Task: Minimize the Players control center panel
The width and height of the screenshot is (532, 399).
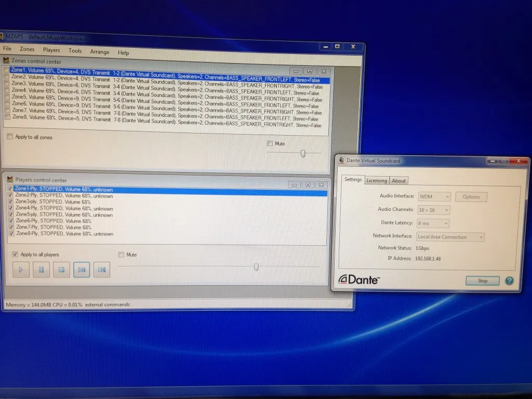Action: [294, 184]
